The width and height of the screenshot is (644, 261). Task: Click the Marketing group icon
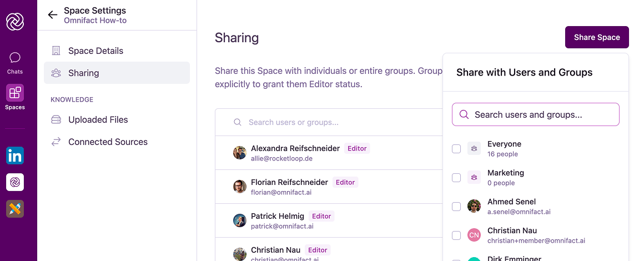click(x=474, y=178)
